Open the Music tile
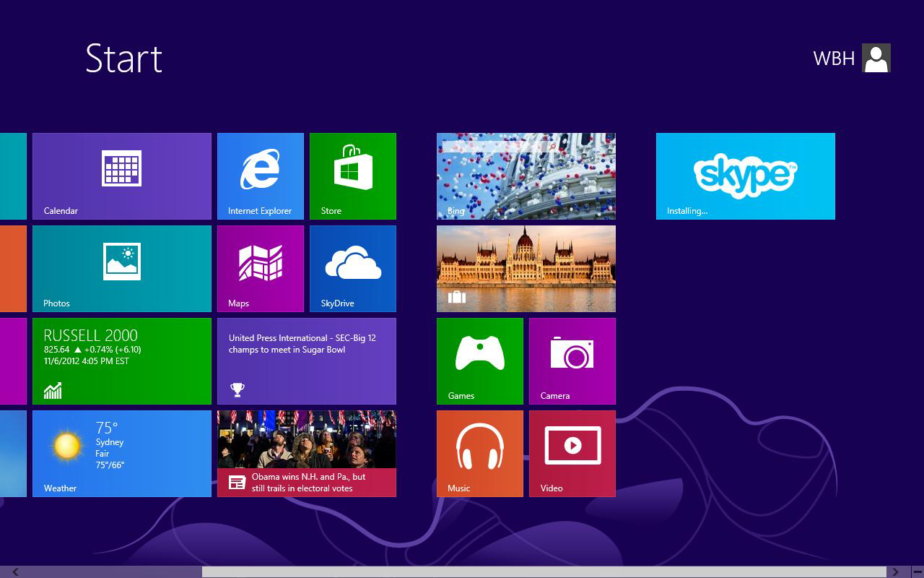 [480, 454]
